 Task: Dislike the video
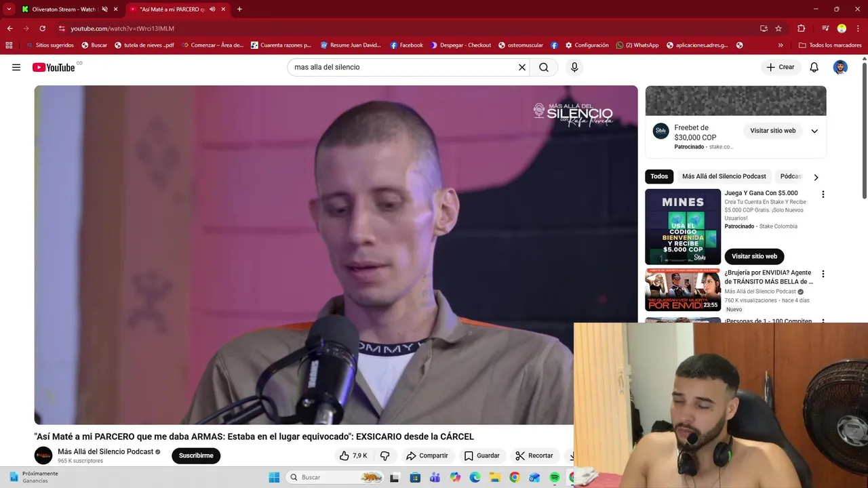[384, 455]
